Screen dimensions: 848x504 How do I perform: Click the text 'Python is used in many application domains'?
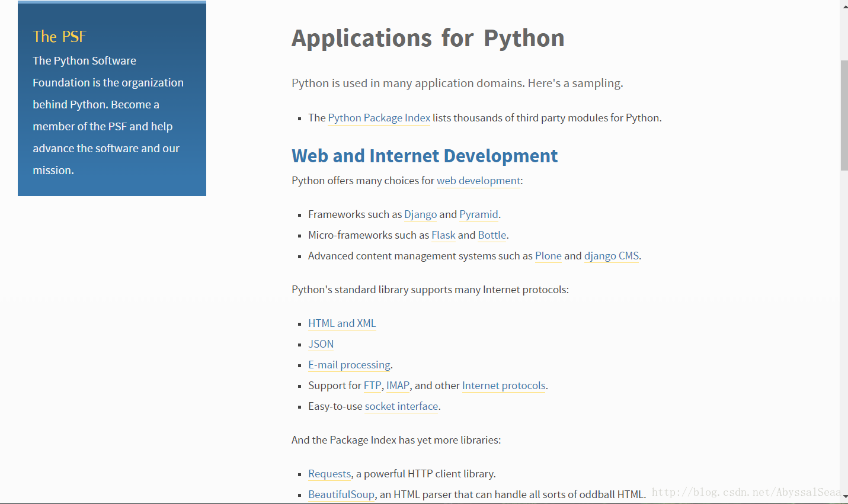pyautogui.click(x=407, y=83)
